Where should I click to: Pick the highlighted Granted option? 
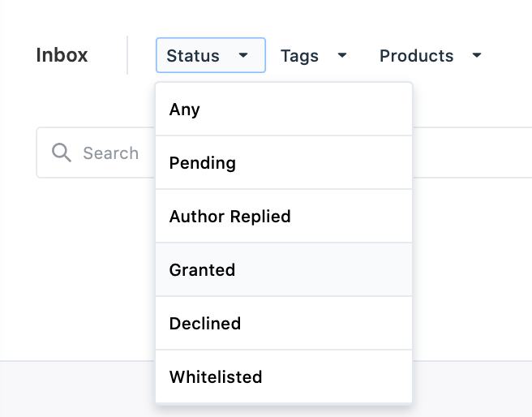(x=284, y=270)
